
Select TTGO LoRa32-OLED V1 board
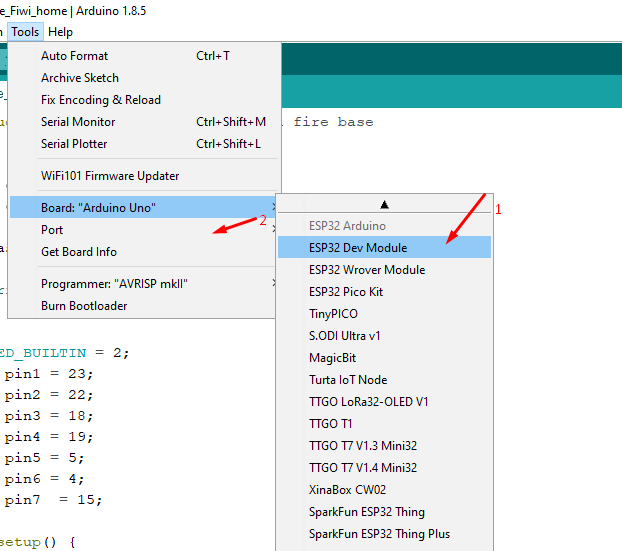[384, 402]
